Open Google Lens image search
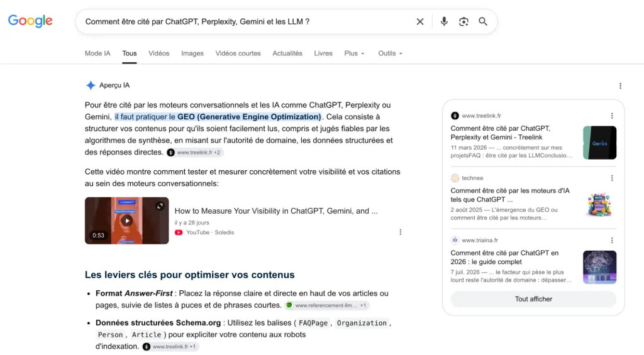Image resolution: width=644 pixels, height=355 pixels. coord(464,22)
